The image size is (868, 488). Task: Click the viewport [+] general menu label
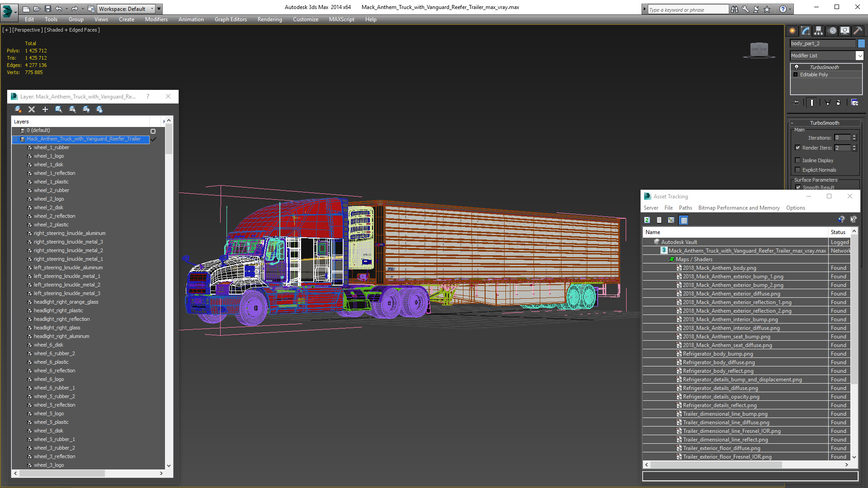[x=7, y=30]
